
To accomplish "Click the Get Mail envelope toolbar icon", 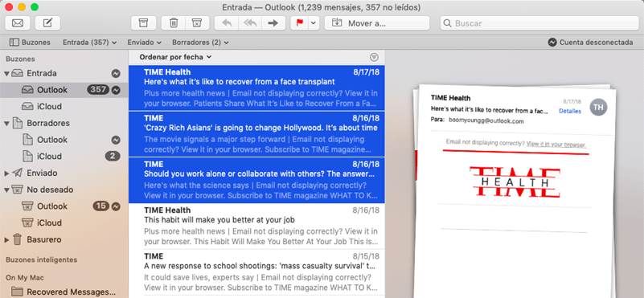I will coord(17,23).
